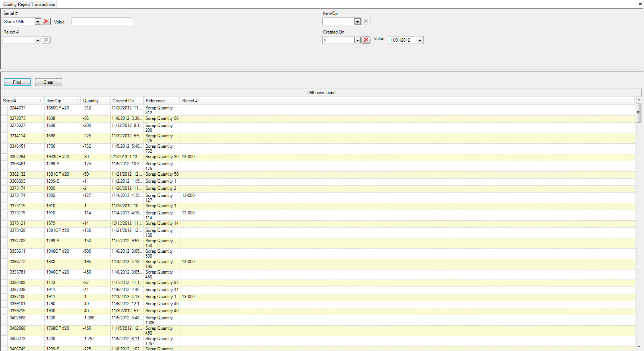
Task: Sort by Item/Op column header
Action: pyautogui.click(x=62, y=101)
